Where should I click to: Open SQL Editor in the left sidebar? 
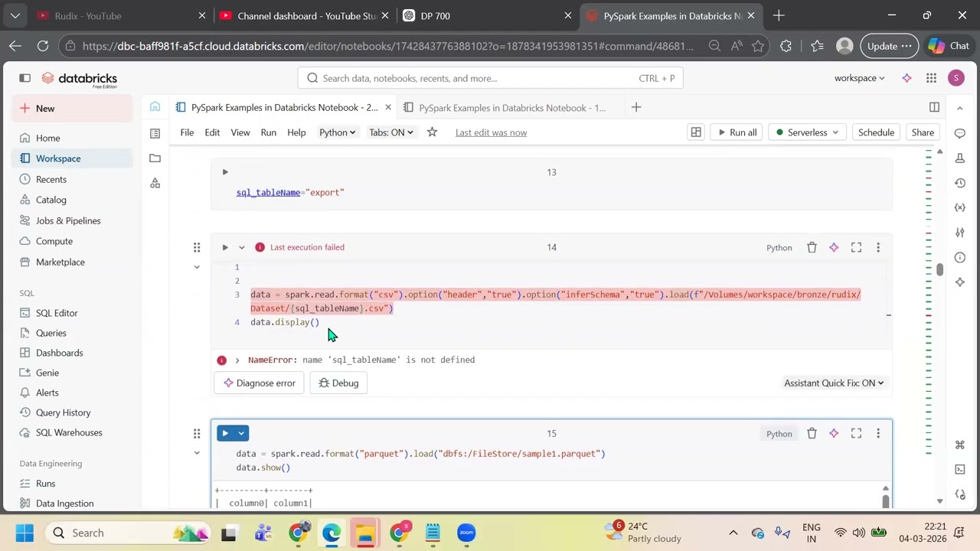click(x=57, y=313)
